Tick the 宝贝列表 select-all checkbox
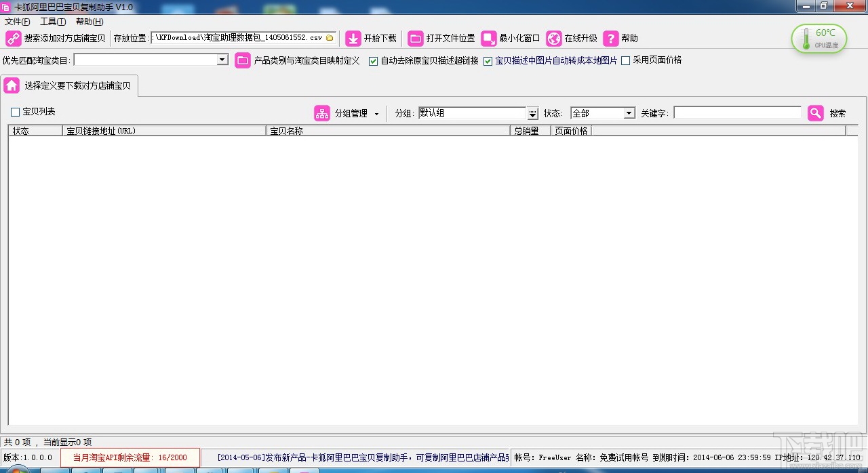Viewport: 868px width, 473px height. coord(15,112)
